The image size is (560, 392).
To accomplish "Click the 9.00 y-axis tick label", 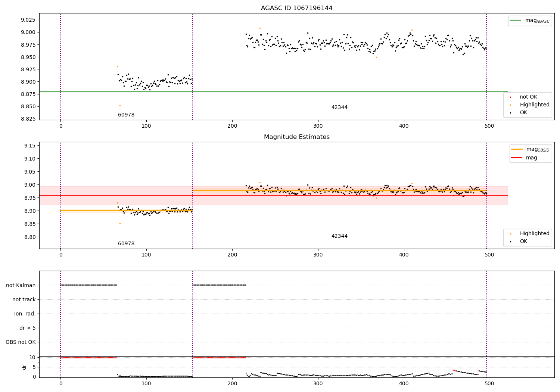I will (x=29, y=185).
